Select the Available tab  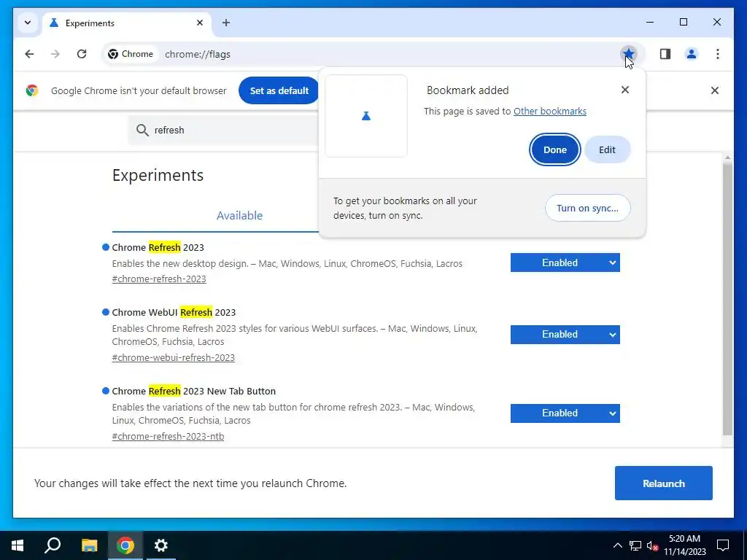tap(239, 215)
